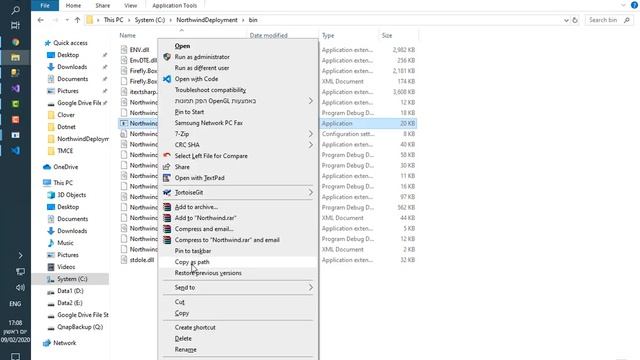Open the recent locations dropdown arrow

pyautogui.click(x=67, y=20)
